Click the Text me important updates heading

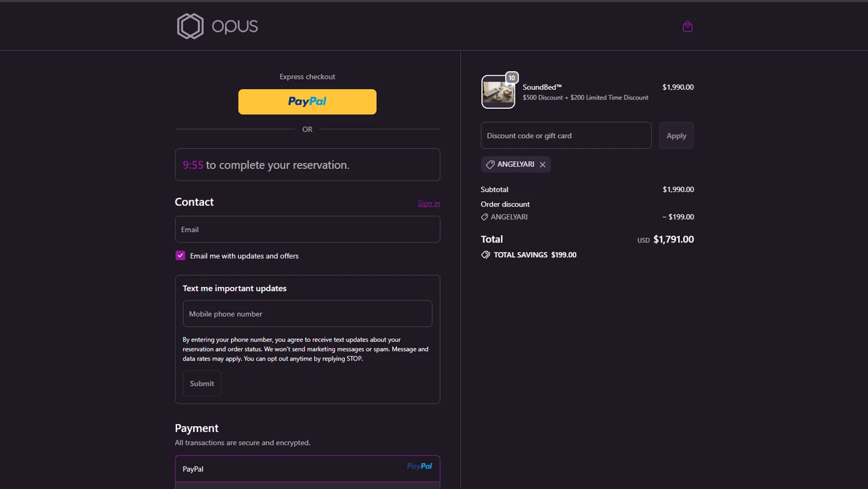point(234,288)
